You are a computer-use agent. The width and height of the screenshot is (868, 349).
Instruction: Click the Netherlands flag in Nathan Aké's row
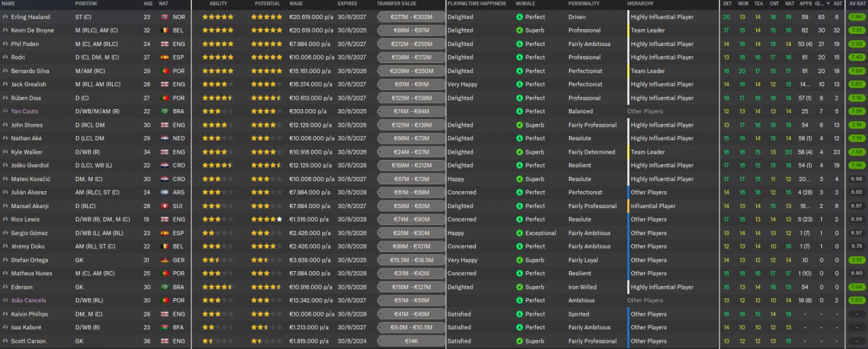coord(163,138)
